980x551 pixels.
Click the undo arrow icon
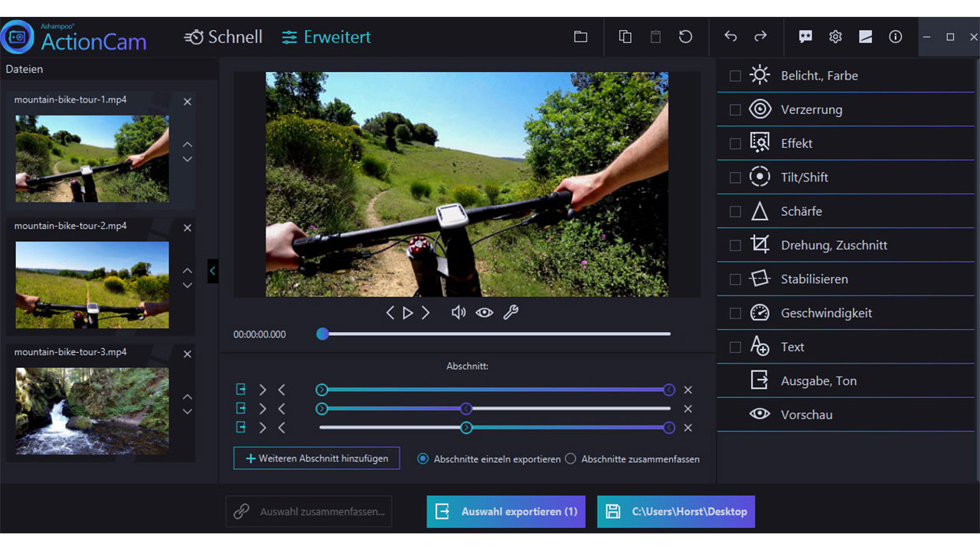pos(730,37)
